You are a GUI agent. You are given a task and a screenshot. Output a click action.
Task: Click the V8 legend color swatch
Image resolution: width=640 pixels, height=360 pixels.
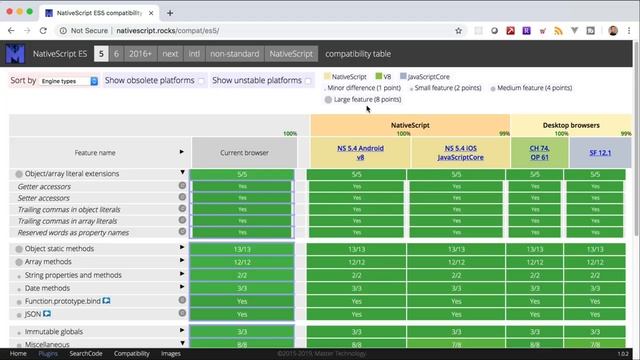click(378, 76)
